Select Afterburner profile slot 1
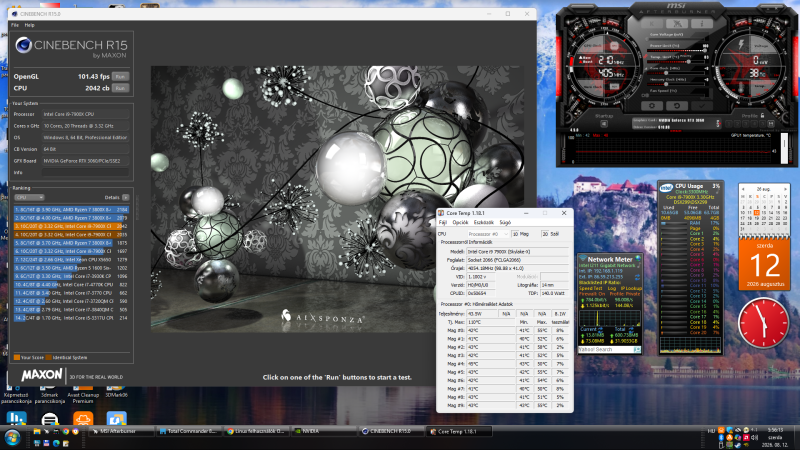The width and height of the screenshot is (800, 450). 730,124
